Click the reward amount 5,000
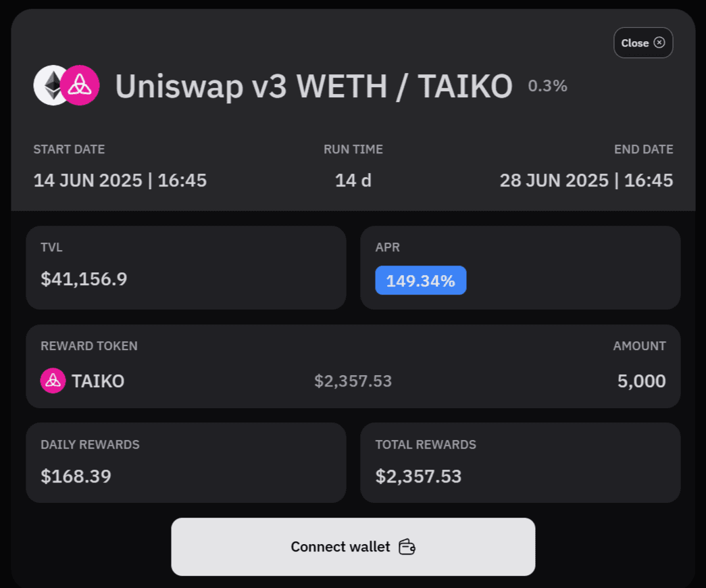This screenshot has height=588, width=706. 641,381
